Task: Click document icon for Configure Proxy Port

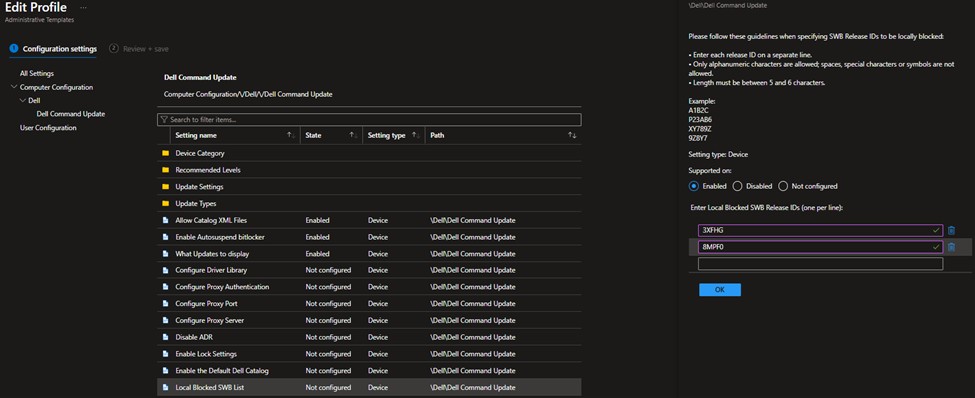Action: point(165,304)
